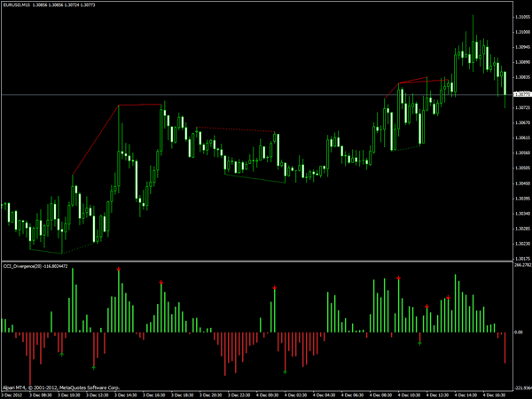Select the 4 Dec 16:30 time label
532x399 pixels.
click(x=495, y=395)
